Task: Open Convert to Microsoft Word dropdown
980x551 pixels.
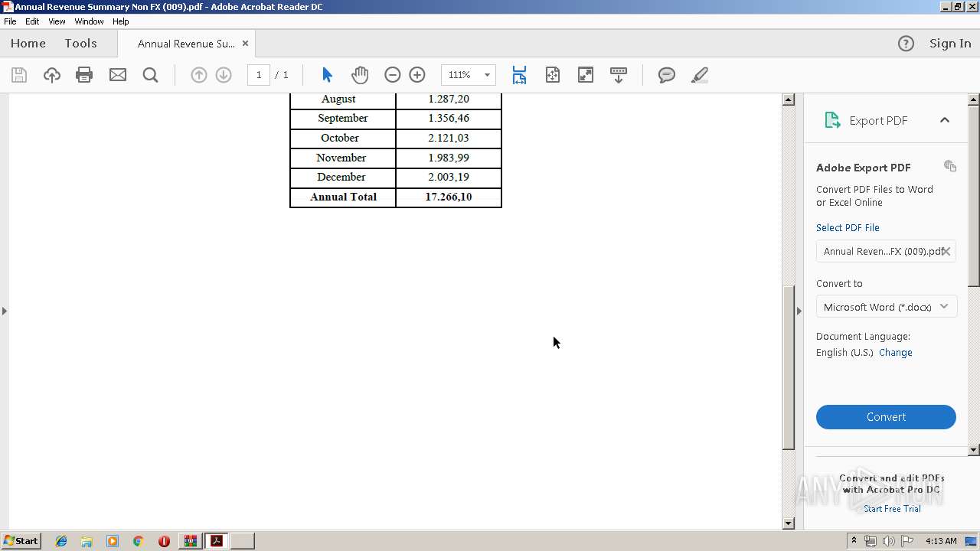Action: pyautogui.click(x=886, y=307)
